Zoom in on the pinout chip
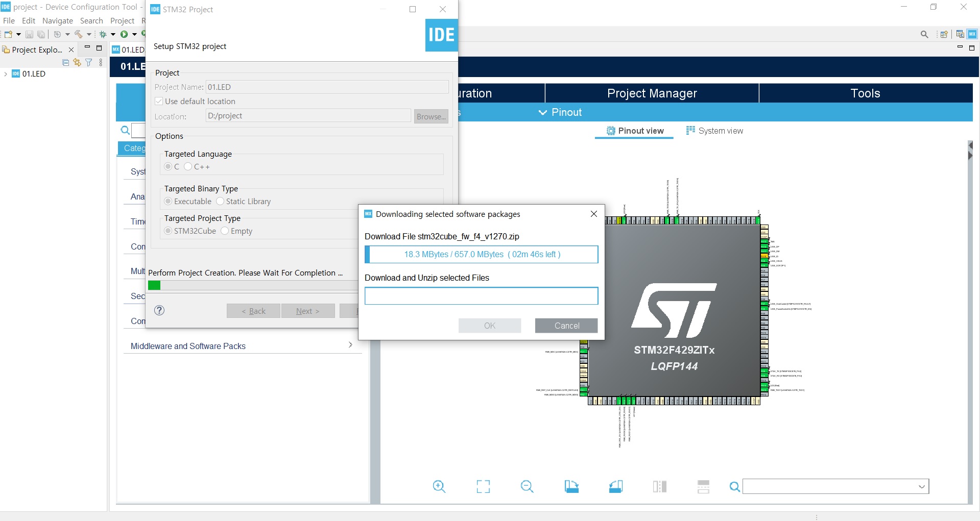980x521 pixels. coord(439,487)
